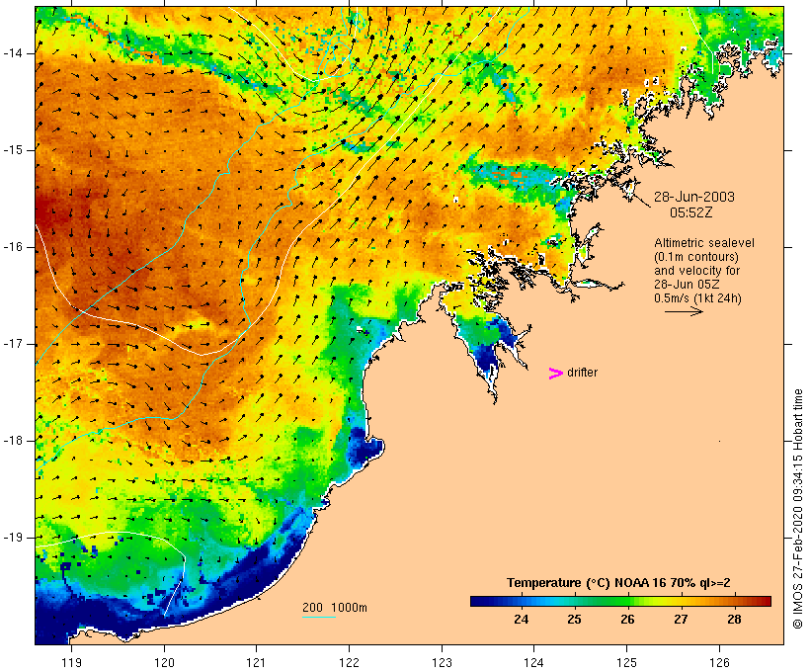Click the 'Altimetric sealevel' caption line

click(x=704, y=243)
